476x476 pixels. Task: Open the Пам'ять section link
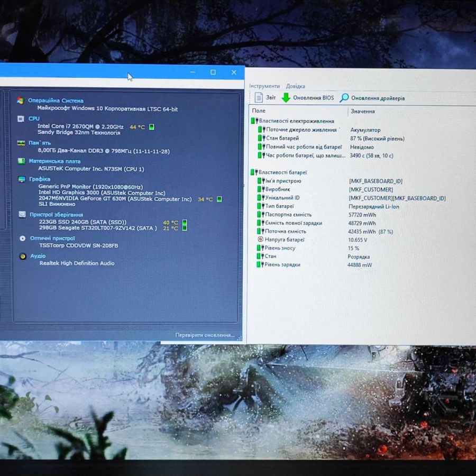(x=40, y=143)
